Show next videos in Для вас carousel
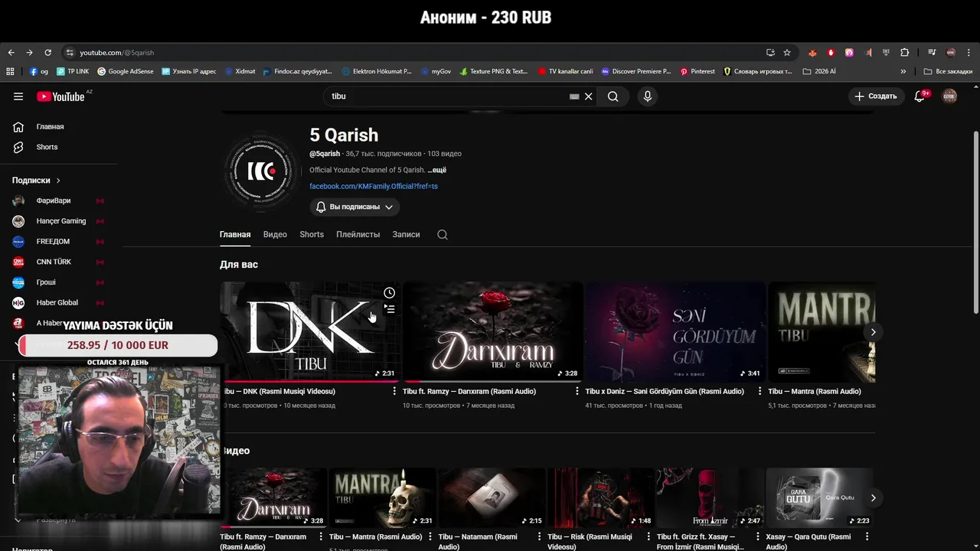 (873, 332)
